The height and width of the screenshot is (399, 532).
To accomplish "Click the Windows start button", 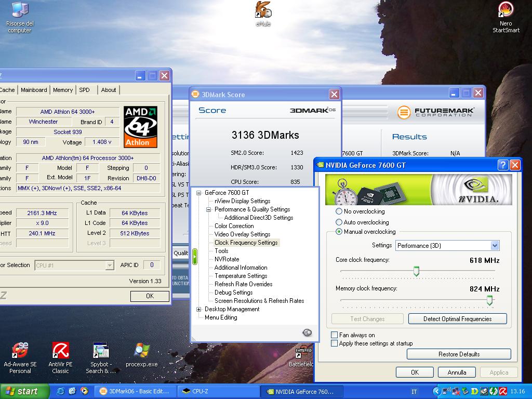I will [24, 391].
